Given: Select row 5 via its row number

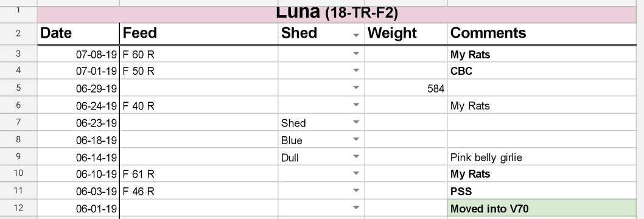Looking at the screenshot, I should 18,88.
